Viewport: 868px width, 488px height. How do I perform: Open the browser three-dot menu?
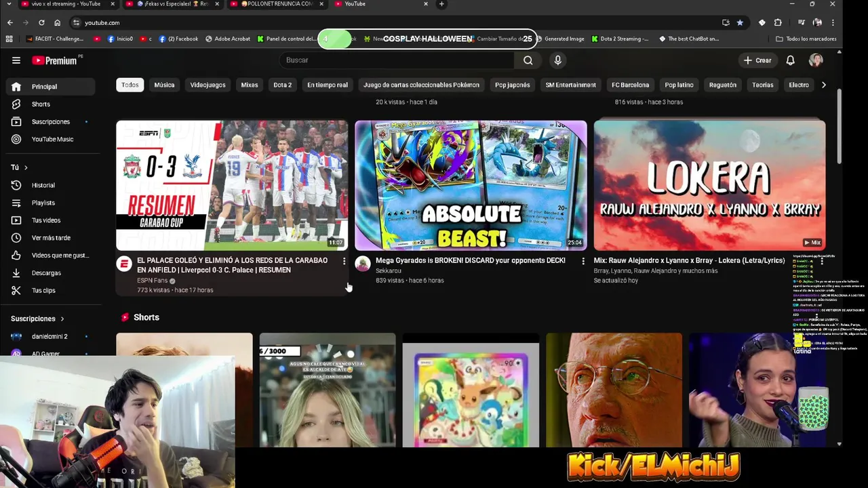point(833,22)
